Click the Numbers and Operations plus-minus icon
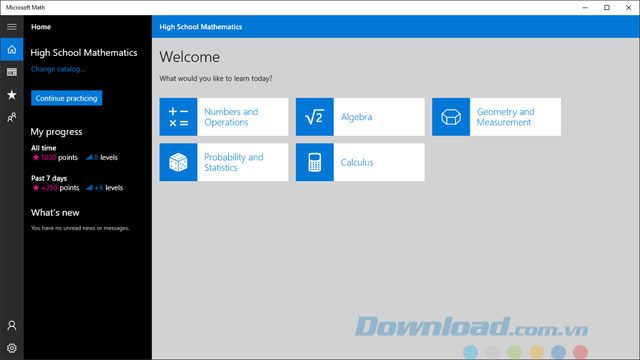Image resolution: width=640 pixels, height=360 pixels. pos(178,117)
